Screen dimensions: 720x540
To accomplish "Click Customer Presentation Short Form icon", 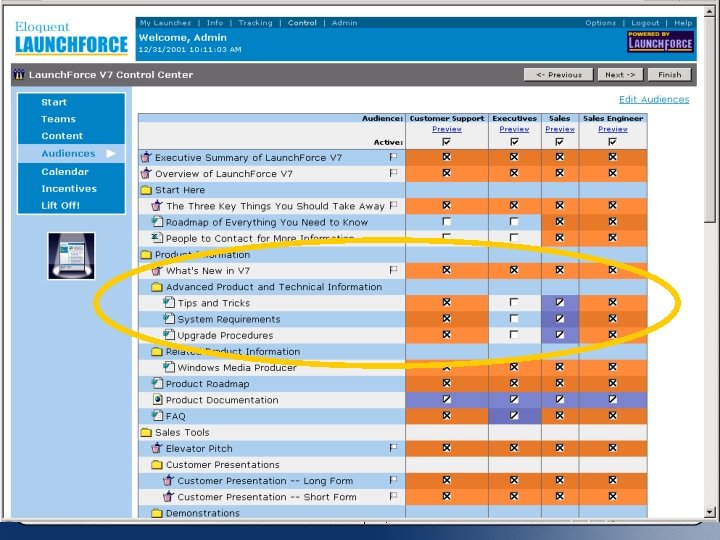I will click(x=168, y=497).
